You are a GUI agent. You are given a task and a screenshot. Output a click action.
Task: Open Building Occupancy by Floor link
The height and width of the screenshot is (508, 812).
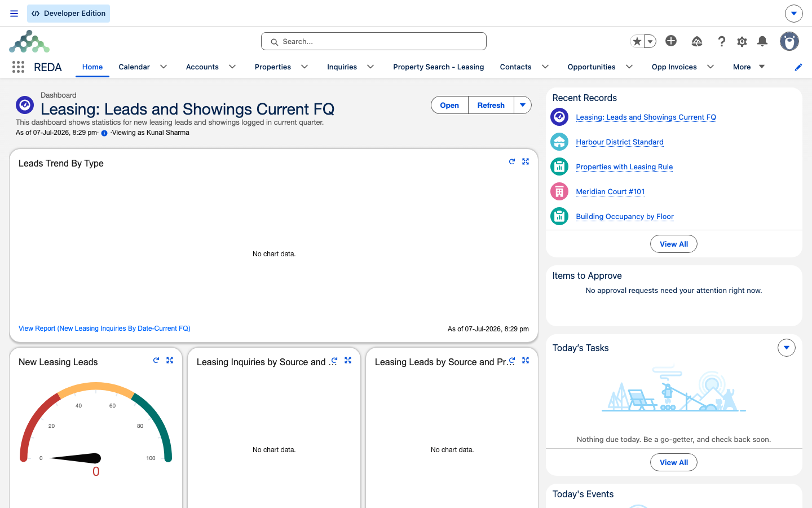tap(625, 217)
